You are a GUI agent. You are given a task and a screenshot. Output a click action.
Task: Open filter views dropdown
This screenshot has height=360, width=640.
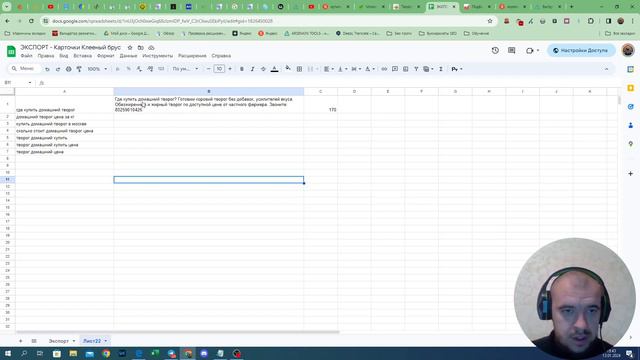[x=428, y=69]
